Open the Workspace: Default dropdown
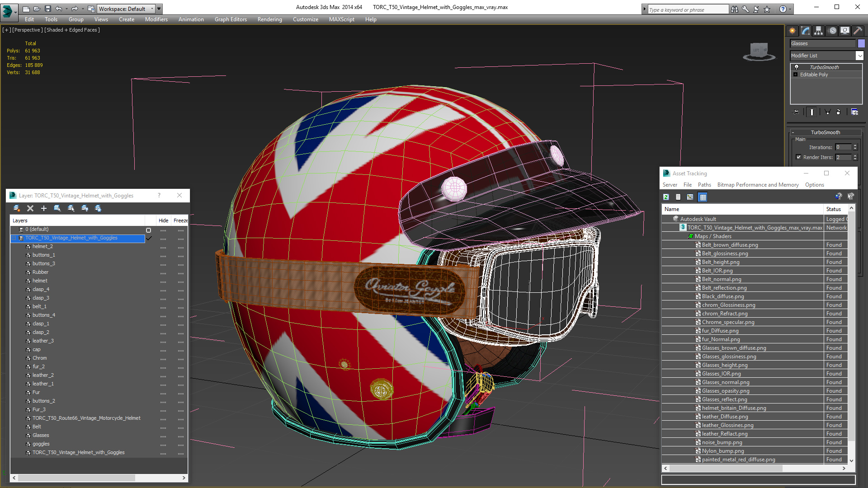 pyautogui.click(x=125, y=9)
